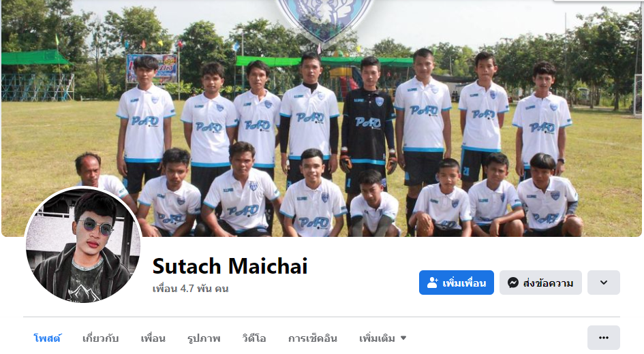Click the เพิ่มเพื่อน button
This screenshot has height=354, width=644.
click(x=457, y=283)
